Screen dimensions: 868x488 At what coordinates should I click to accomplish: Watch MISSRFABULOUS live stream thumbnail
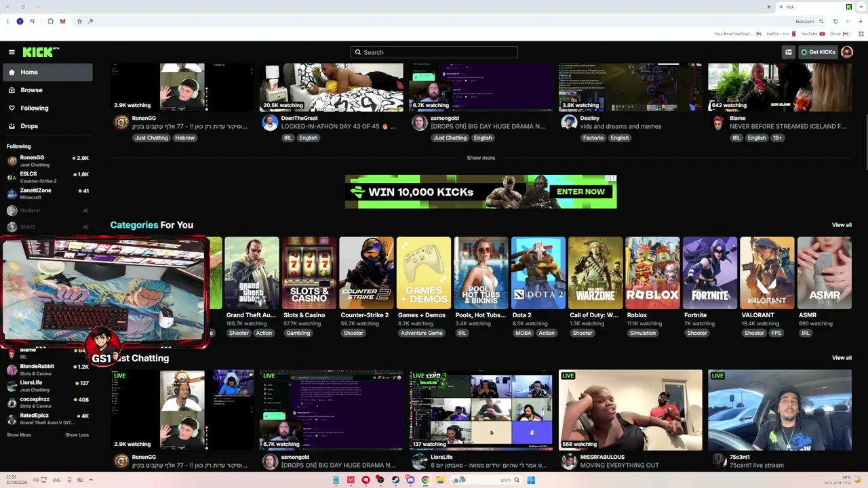[x=630, y=410]
